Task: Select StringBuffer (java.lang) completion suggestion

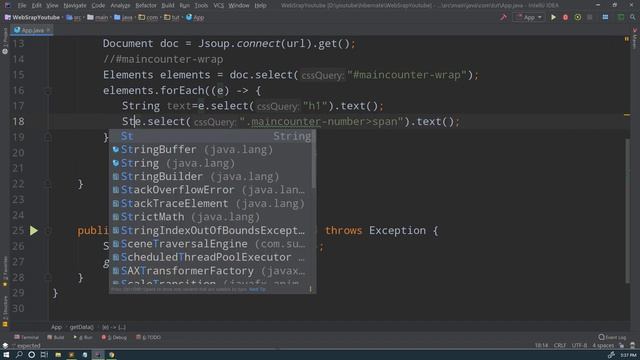Action: point(212,150)
